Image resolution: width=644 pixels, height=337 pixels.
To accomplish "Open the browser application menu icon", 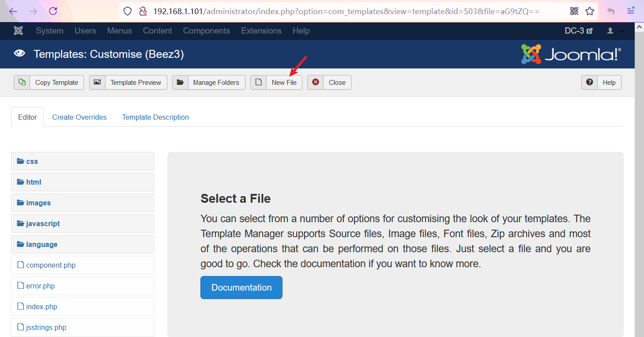I will pyautogui.click(x=631, y=11).
